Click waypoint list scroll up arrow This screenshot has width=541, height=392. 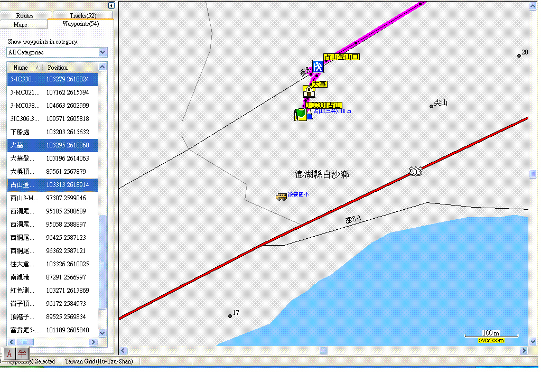point(102,67)
